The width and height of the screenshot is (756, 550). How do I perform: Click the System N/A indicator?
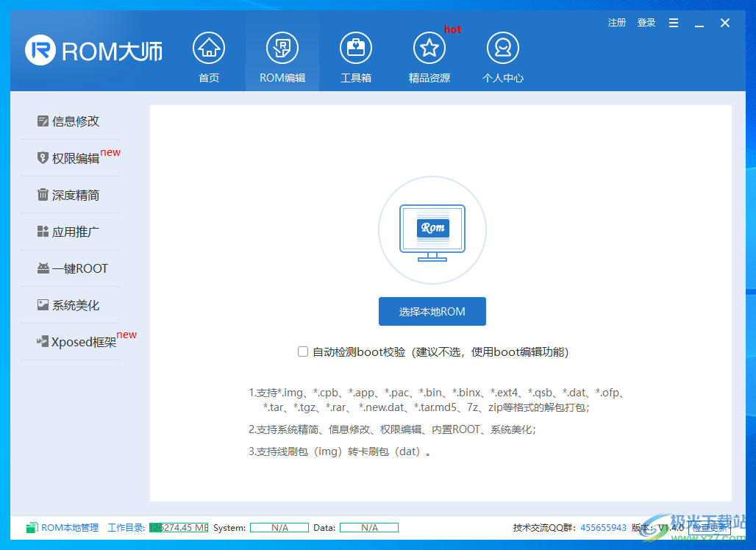[279, 528]
